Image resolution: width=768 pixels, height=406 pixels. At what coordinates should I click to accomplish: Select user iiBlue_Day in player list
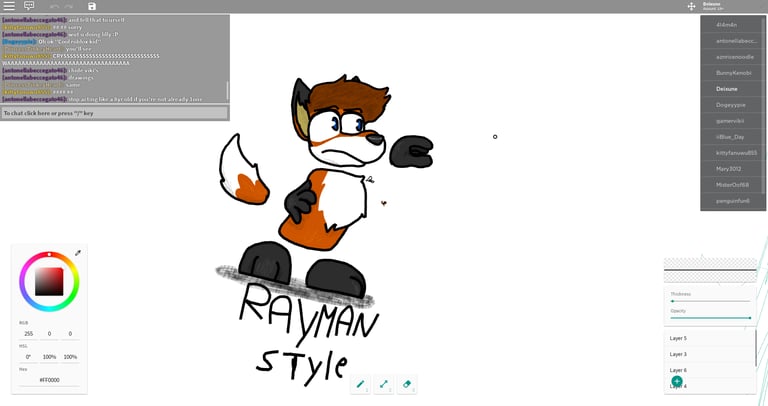tap(733, 137)
